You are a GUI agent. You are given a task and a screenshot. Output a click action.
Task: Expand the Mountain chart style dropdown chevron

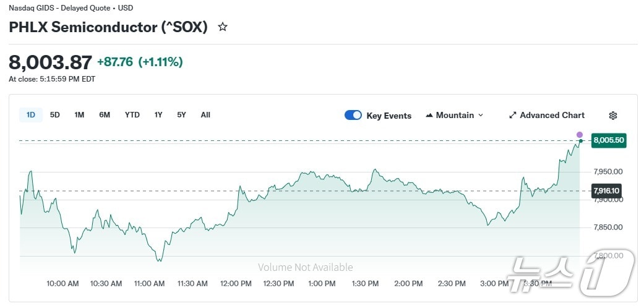point(481,116)
